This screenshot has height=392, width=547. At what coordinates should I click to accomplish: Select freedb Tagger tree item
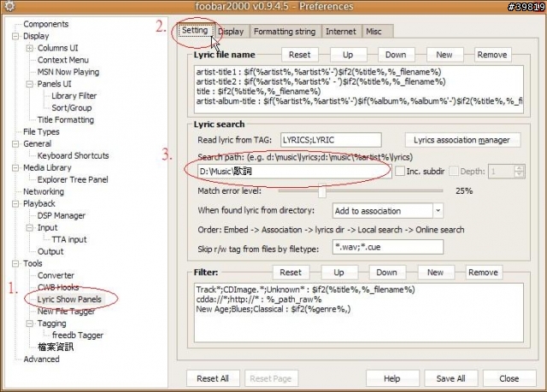(78, 335)
